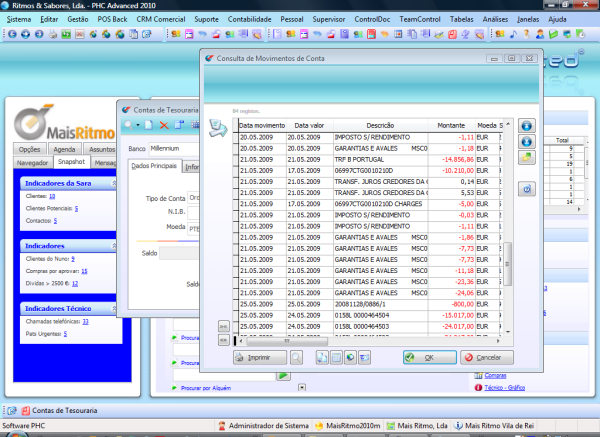Click the upper small button left of table bottom
This screenshot has width=600, height=437.
click(x=223, y=326)
